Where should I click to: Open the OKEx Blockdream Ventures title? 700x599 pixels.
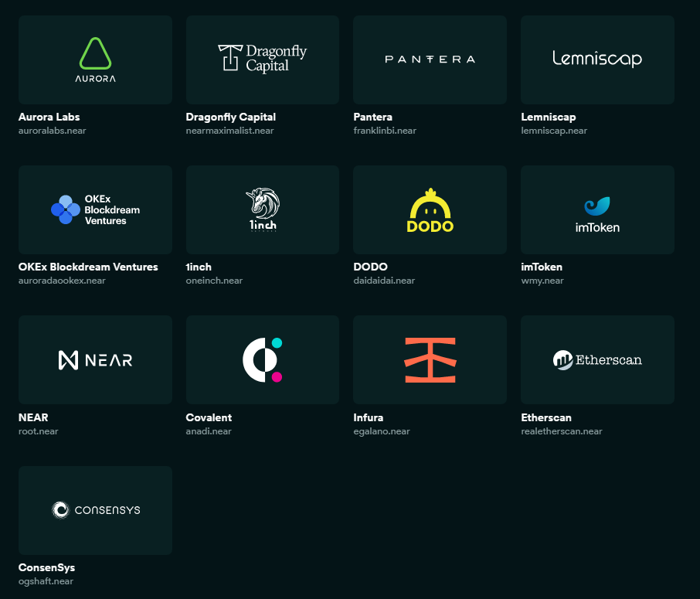[88, 267]
